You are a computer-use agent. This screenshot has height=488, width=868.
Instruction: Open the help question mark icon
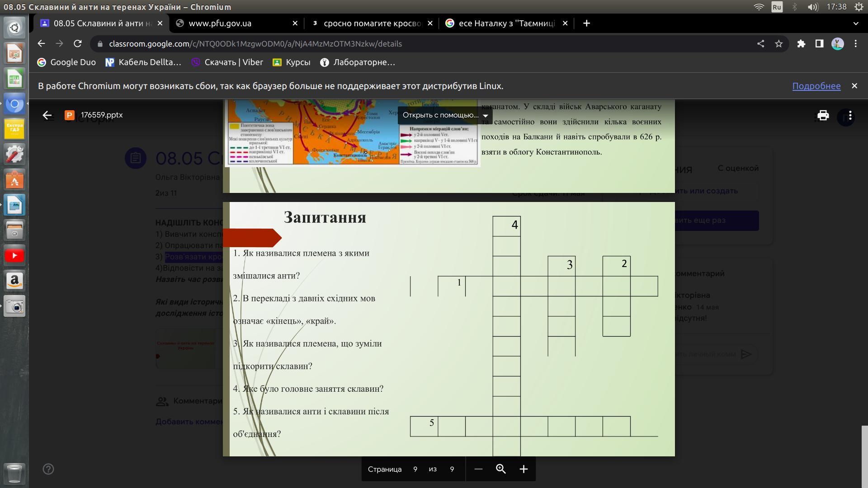(x=48, y=469)
